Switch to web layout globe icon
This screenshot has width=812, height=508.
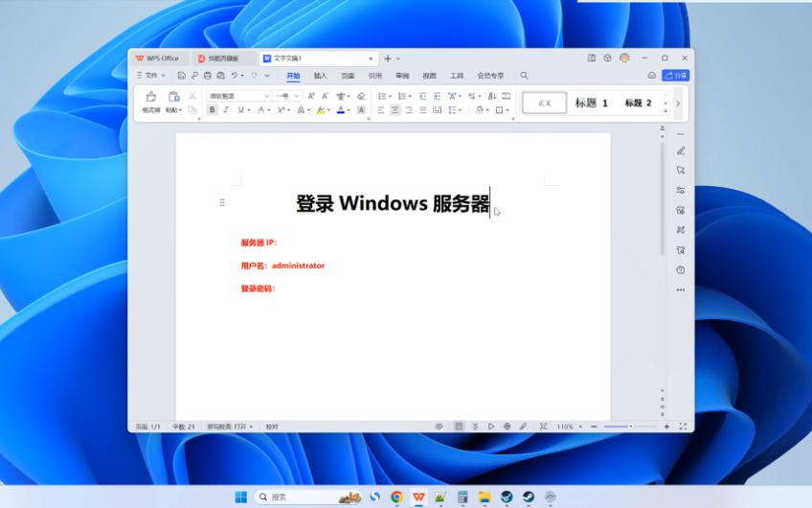click(x=507, y=427)
